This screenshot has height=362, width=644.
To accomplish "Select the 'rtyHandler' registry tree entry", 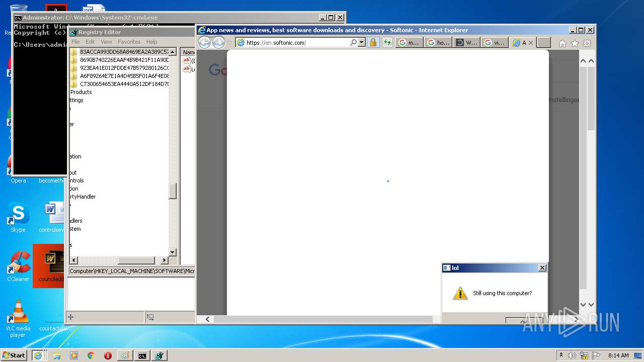I will click(x=83, y=197).
